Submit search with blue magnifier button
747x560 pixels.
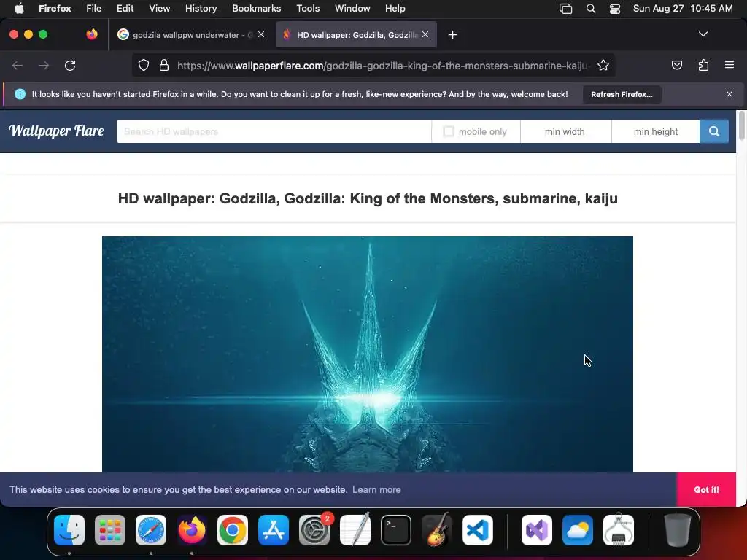(x=714, y=131)
